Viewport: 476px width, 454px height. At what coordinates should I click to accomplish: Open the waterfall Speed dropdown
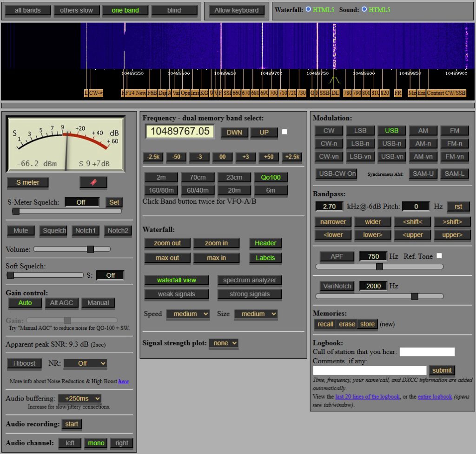pos(188,314)
